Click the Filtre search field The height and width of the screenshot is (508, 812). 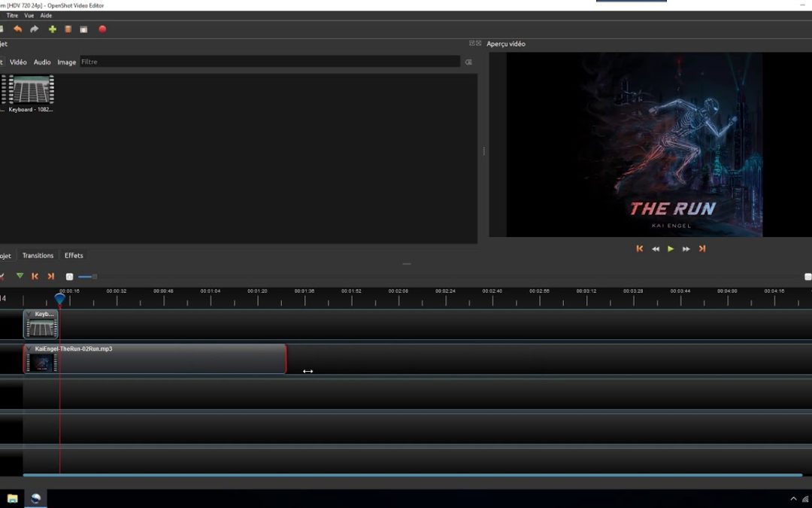click(x=269, y=62)
